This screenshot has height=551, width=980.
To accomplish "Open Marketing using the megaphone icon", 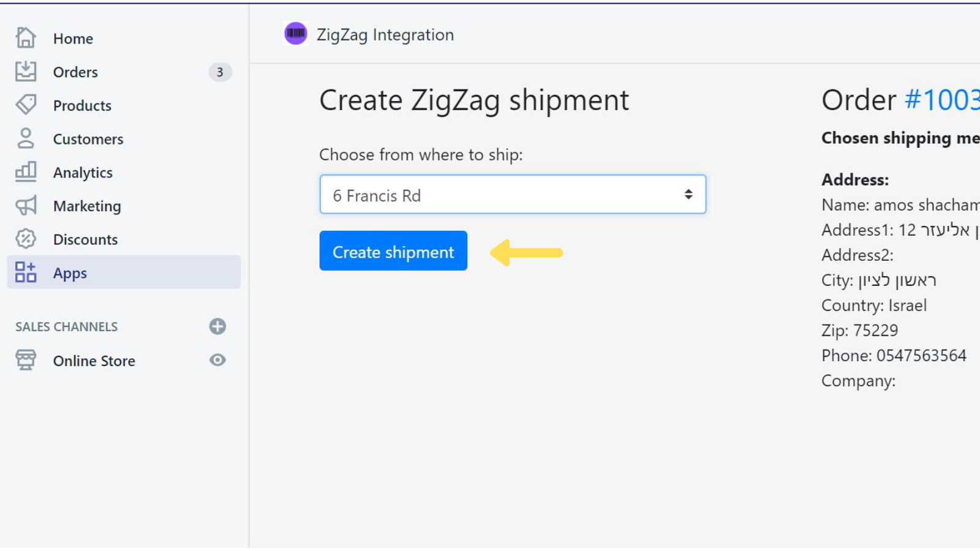I will [x=24, y=206].
